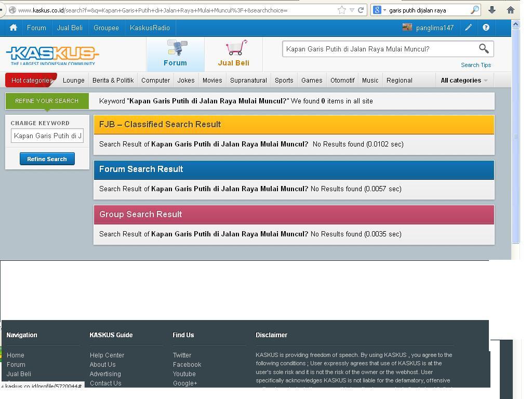
Task: Switch to the Jual Beli search tab
Action: (233, 55)
